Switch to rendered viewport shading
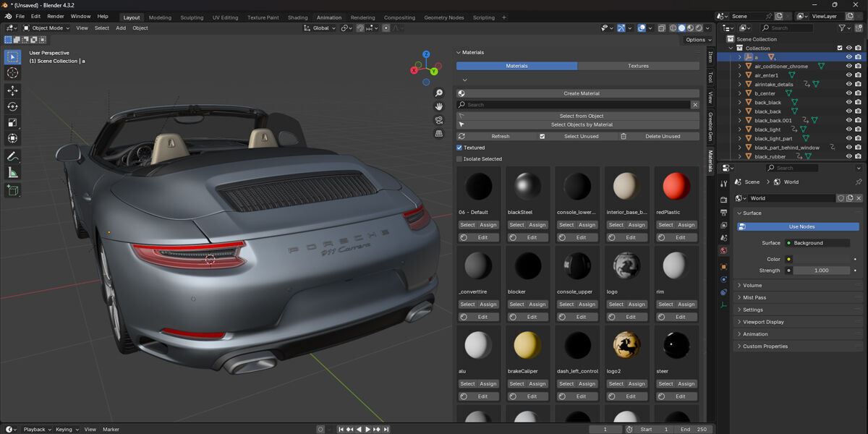The image size is (868, 434). 699,28
